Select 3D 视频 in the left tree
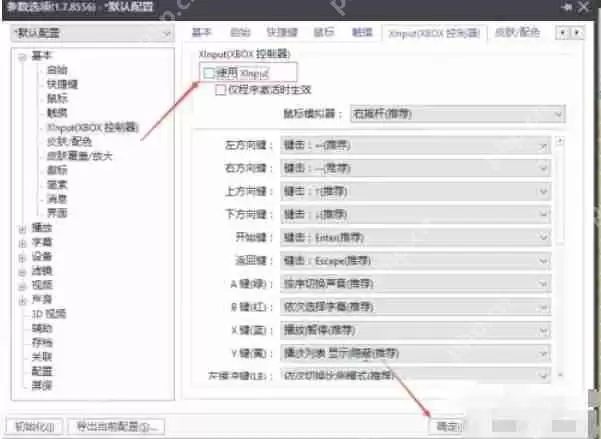 49,314
